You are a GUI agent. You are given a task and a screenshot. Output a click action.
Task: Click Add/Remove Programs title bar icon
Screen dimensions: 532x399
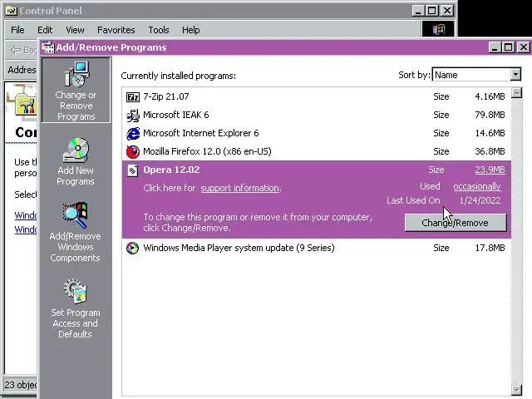click(x=48, y=47)
